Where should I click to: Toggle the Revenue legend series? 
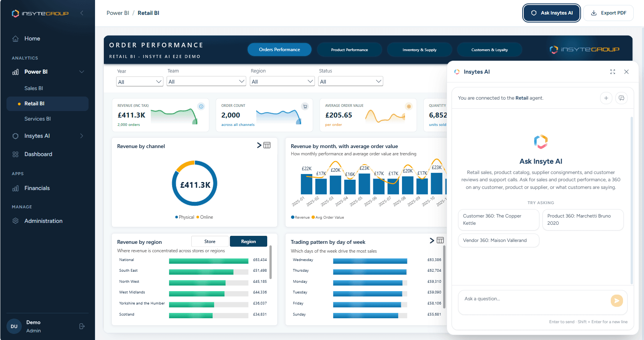[x=300, y=218]
